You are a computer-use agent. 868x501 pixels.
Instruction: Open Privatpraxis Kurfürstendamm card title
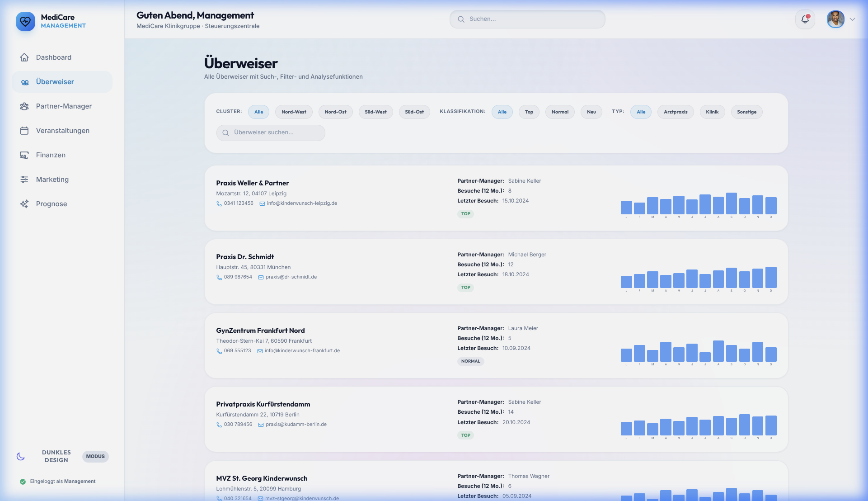tap(263, 404)
